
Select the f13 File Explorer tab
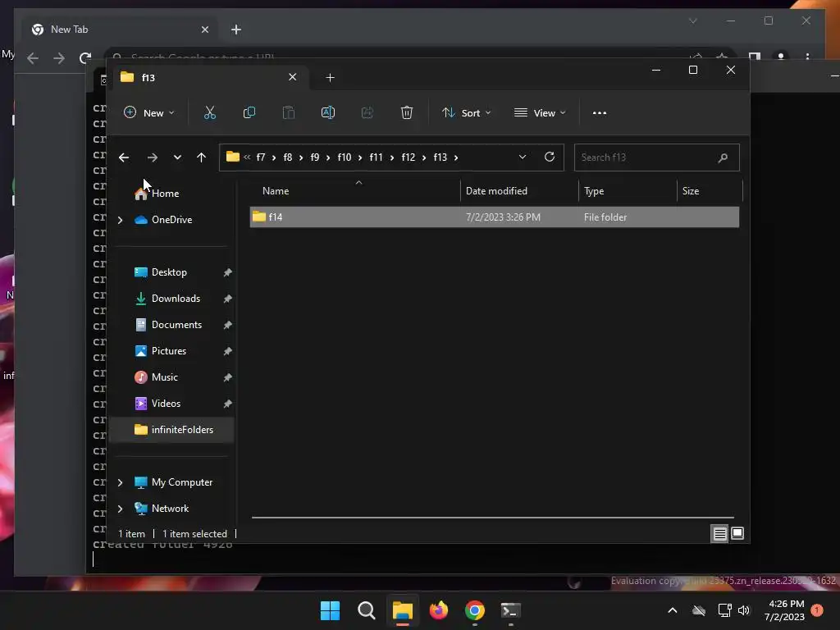click(209, 78)
